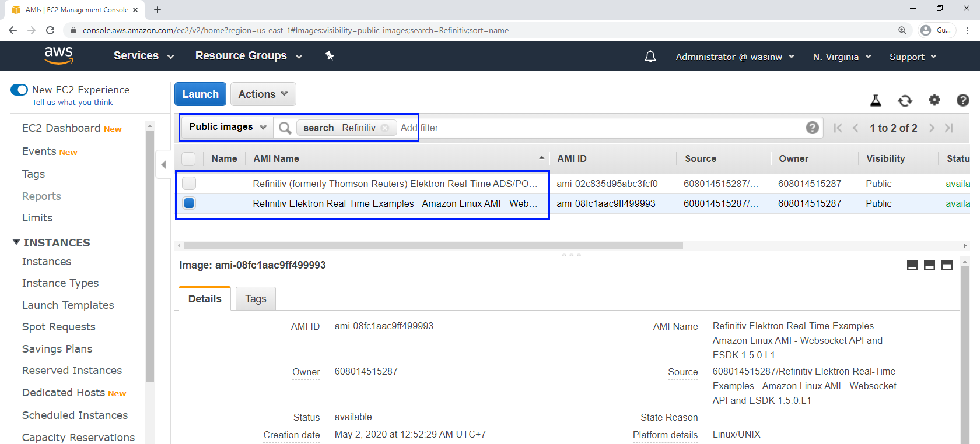Open the N. Virginia region selector
Screen dimensions: 980x444
[842, 57]
